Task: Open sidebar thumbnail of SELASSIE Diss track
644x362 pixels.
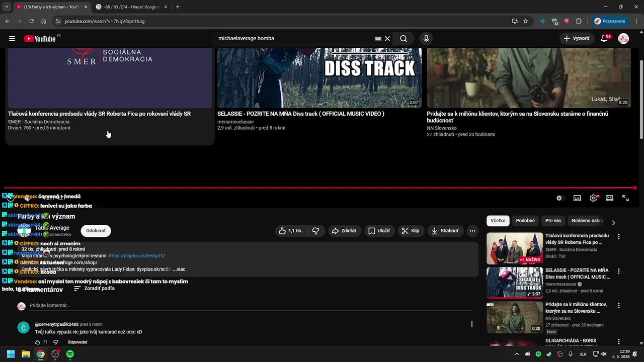Action: [515, 283]
